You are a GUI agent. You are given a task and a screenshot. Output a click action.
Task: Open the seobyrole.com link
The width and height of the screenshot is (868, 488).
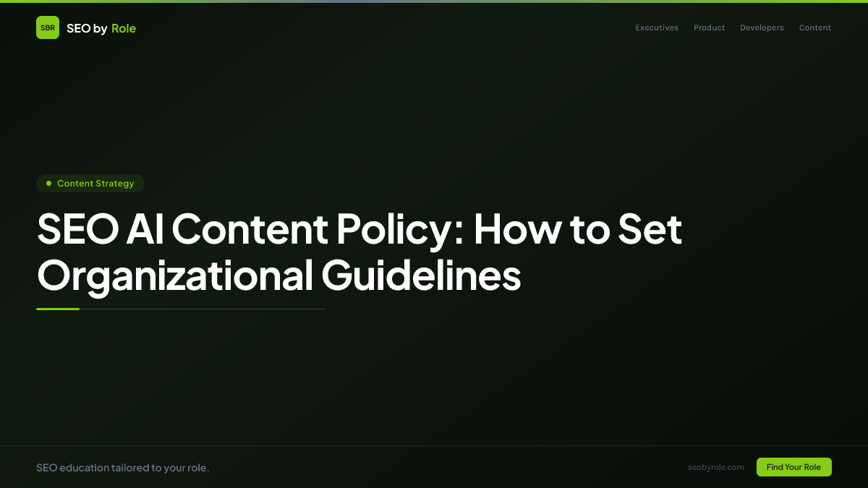tap(716, 467)
